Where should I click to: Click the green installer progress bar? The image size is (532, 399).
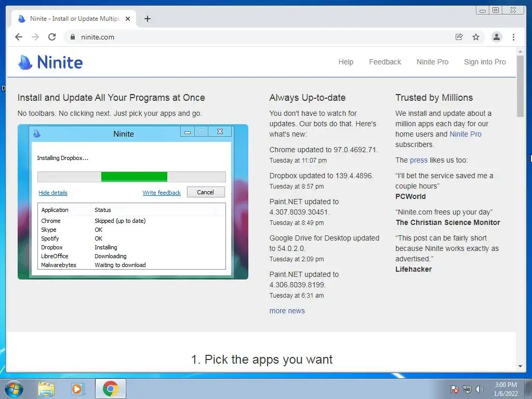(134, 177)
